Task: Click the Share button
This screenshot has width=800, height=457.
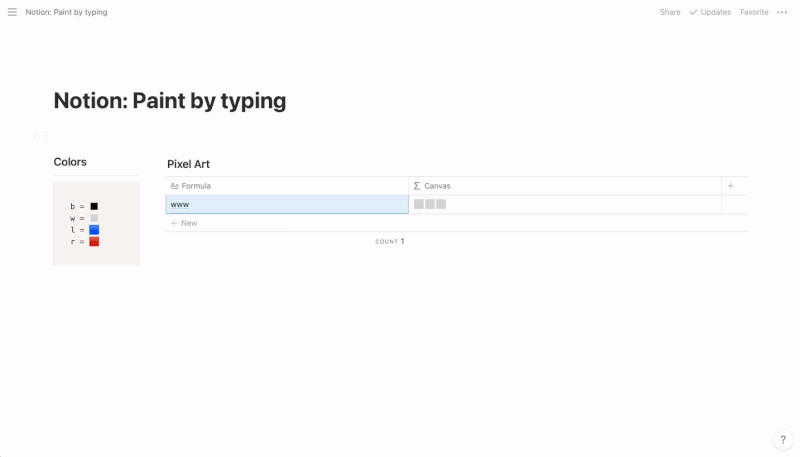Action: 670,12
